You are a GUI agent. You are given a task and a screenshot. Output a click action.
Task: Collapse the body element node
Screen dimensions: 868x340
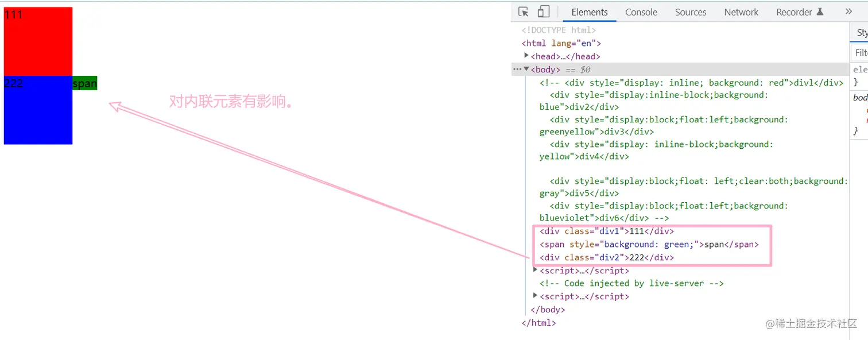coord(526,69)
